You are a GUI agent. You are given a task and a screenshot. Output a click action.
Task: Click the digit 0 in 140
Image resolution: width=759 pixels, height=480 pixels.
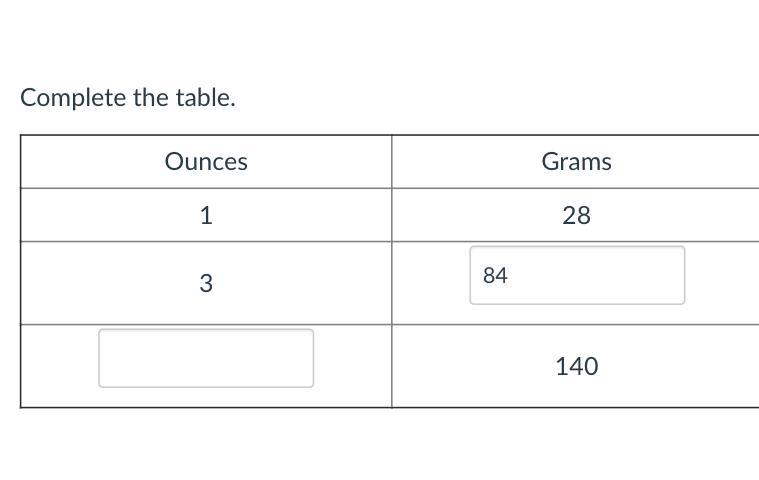coord(591,366)
